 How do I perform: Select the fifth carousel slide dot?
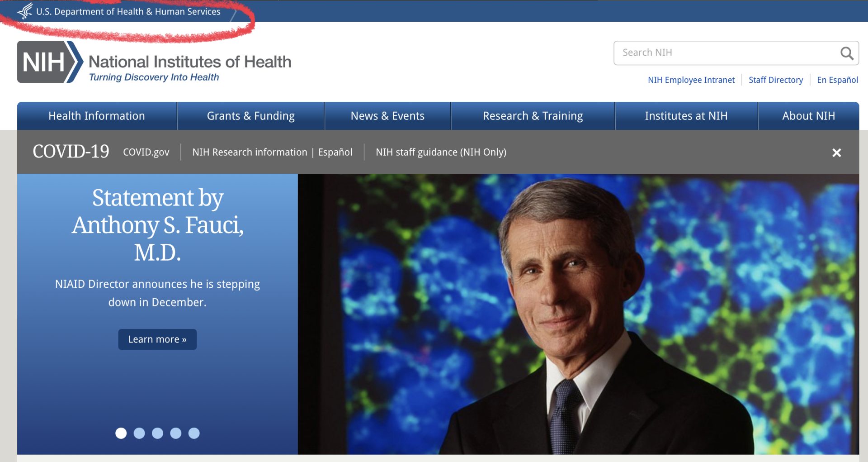(194, 433)
